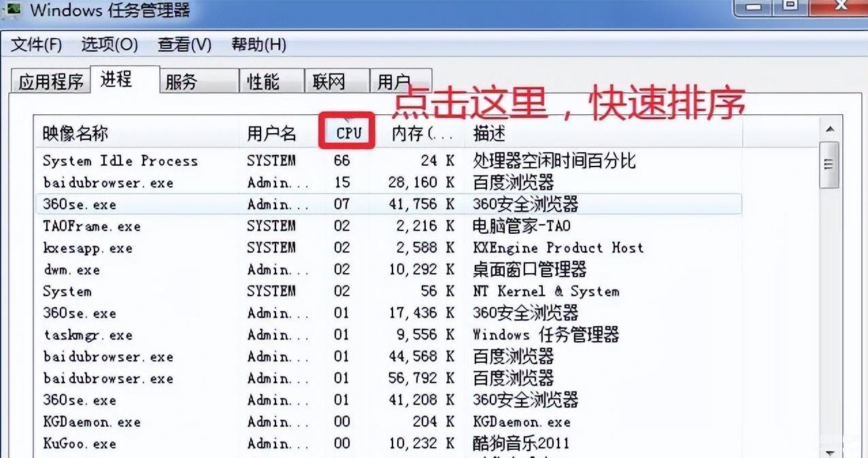Click the KXEngine Product Host description
This screenshot has height=458, width=868.
tap(558, 248)
